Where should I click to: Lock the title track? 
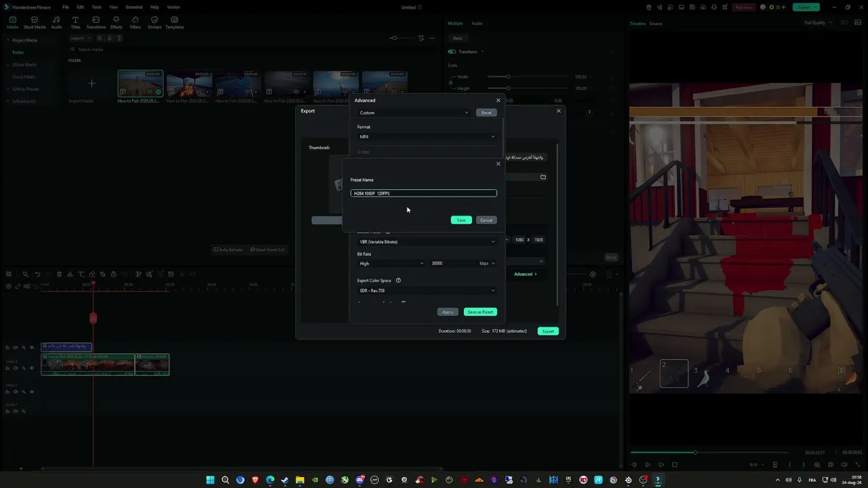(x=7, y=348)
